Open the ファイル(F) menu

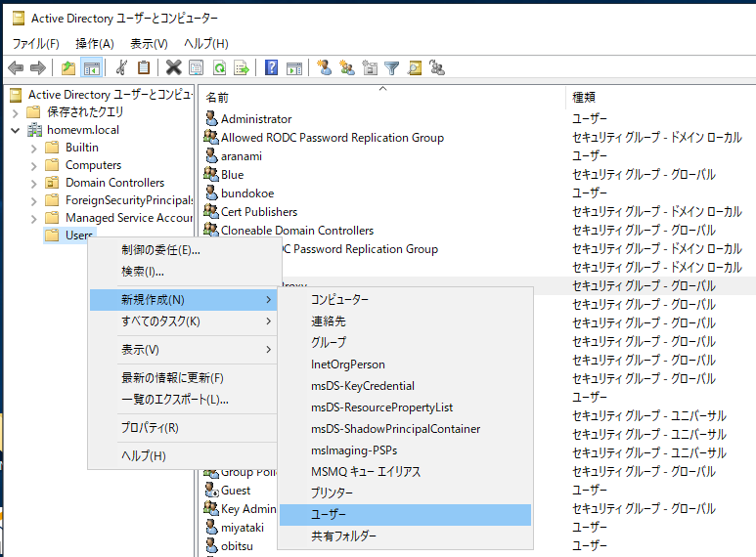point(35,44)
